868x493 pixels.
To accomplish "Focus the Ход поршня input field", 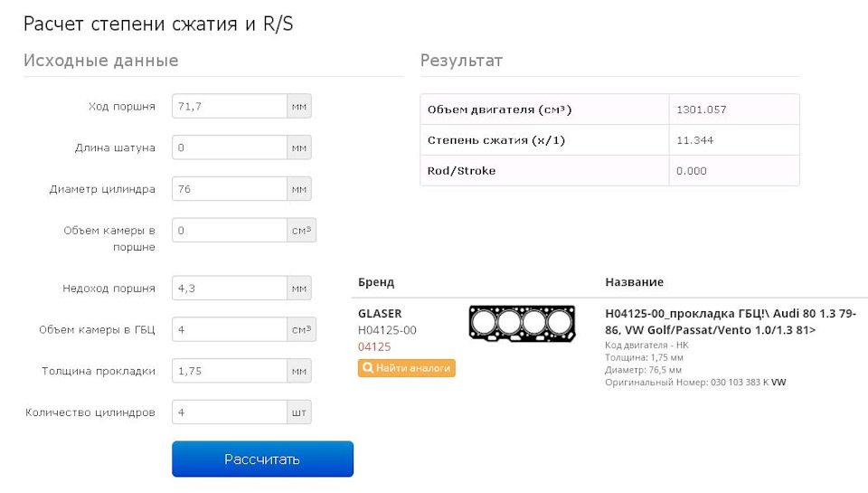I will pyautogui.click(x=230, y=106).
